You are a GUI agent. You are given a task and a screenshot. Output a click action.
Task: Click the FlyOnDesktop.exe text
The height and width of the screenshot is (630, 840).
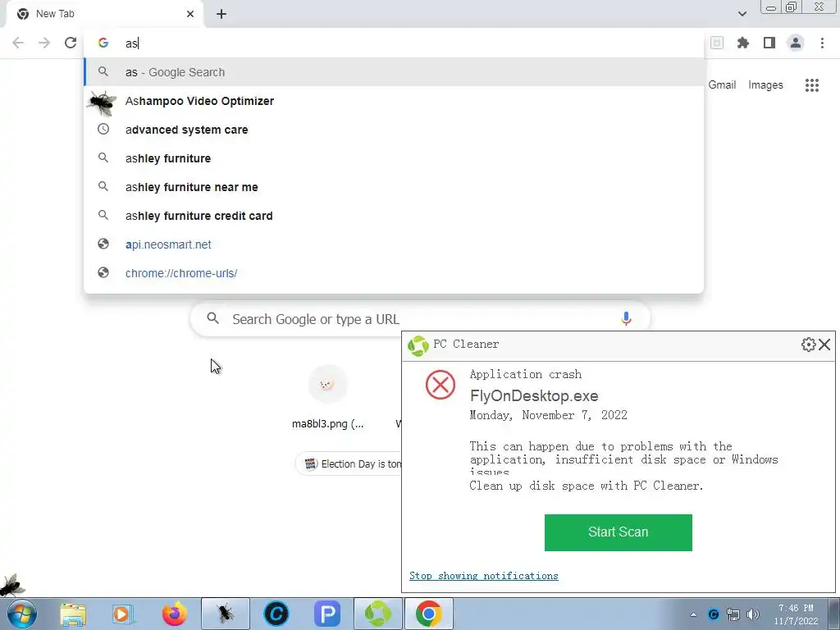click(x=534, y=396)
